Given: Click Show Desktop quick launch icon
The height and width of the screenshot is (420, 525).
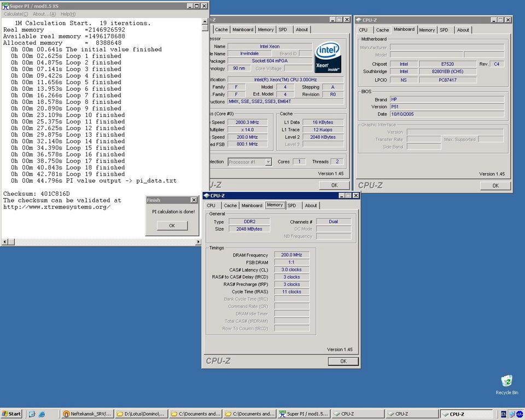Looking at the screenshot, I should coord(32,415).
